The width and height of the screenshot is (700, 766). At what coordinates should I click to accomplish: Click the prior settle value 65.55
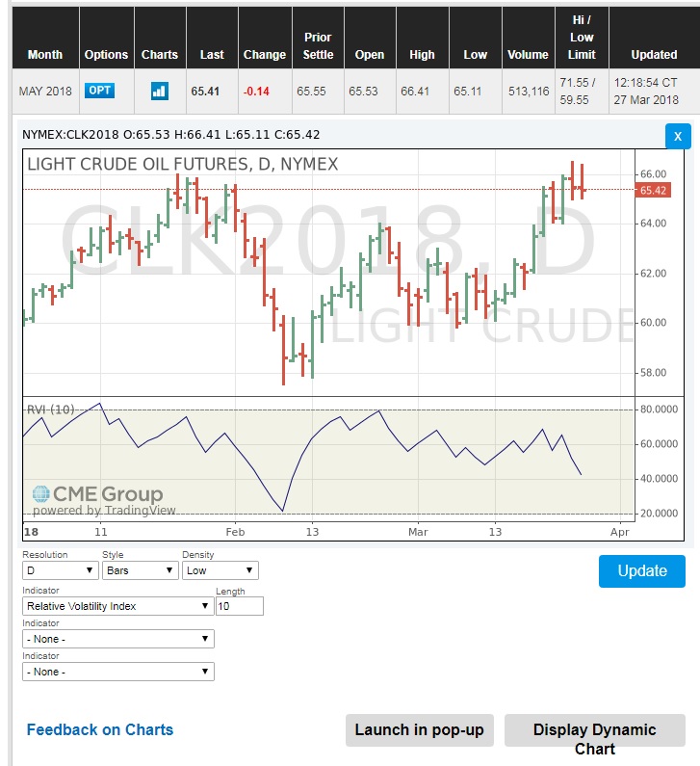(x=311, y=92)
